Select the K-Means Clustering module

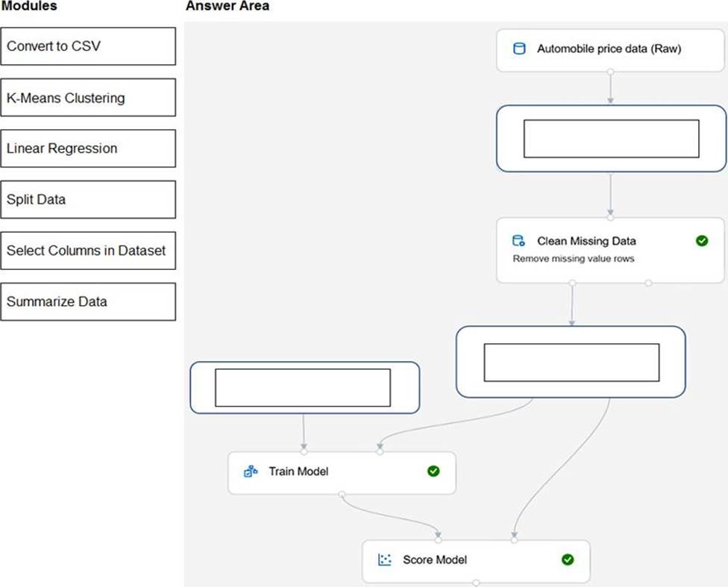(88, 98)
